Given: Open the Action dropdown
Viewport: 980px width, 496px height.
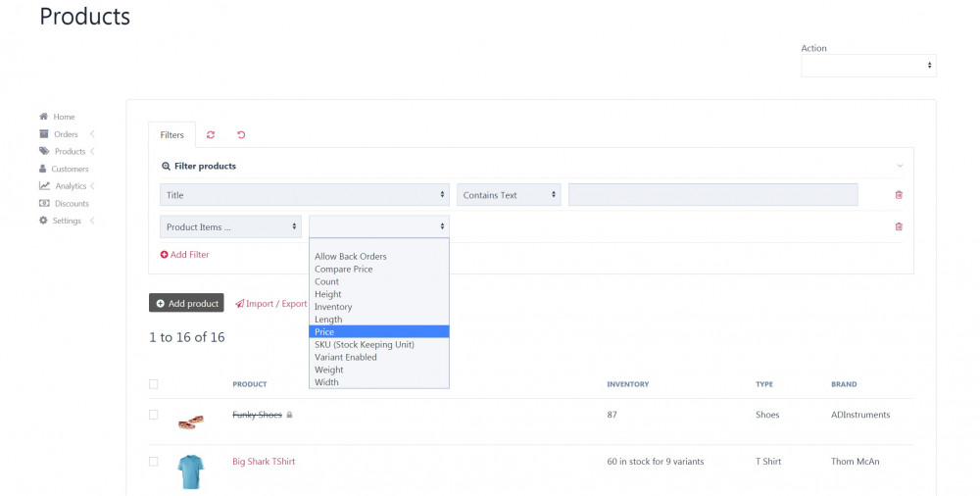Looking at the screenshot, I should pyautogui.click(x=868, y=66).
